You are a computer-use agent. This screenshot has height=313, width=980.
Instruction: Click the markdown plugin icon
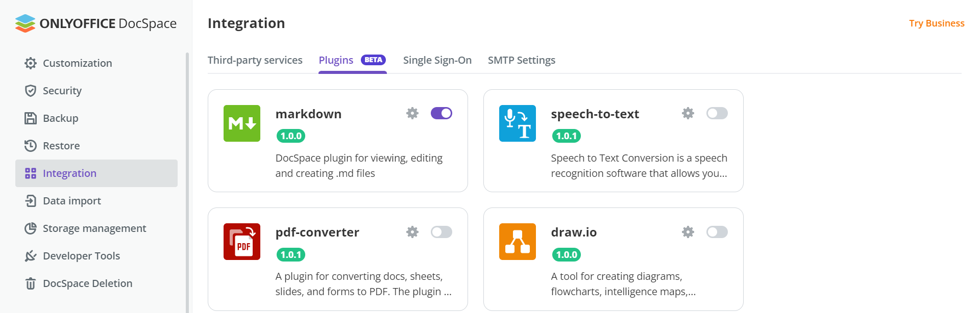click(242, 123)
